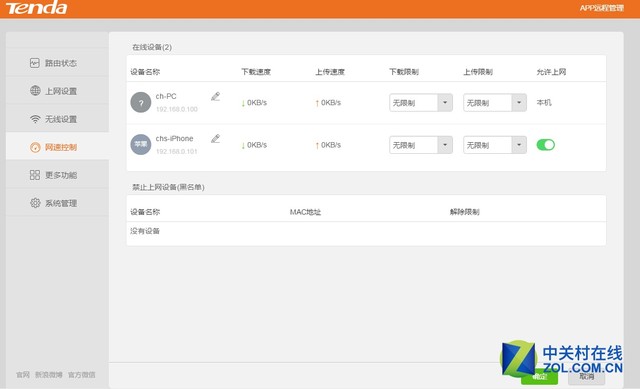Open 更多功能 menu item
Screen dimensions: 640x389
[x=57, y=175]
